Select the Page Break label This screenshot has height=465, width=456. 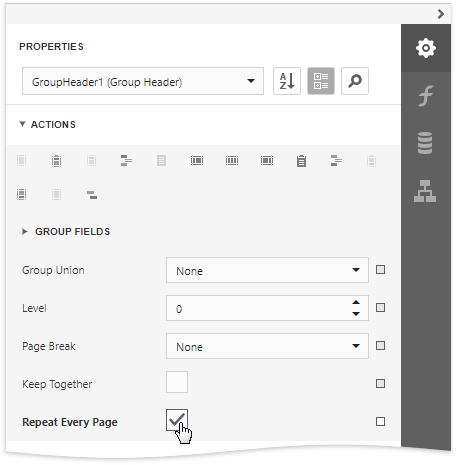[49, 346]
